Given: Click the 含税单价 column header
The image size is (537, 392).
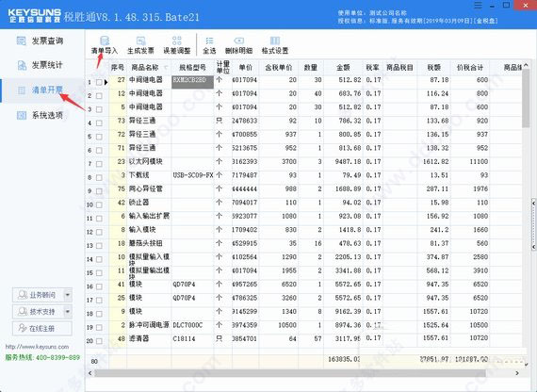Looking at the screenshot, I should click(x=279, y=68).
